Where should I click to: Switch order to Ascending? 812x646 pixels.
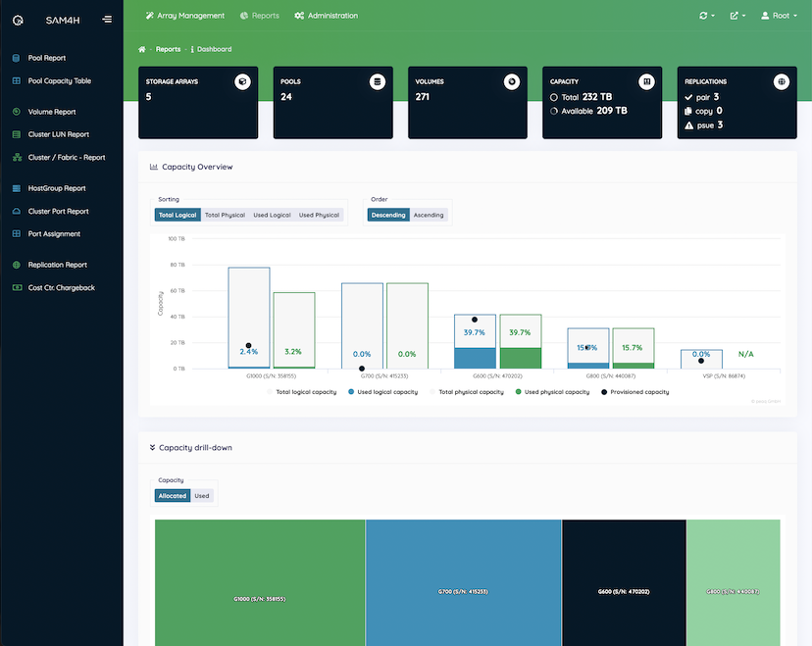(x=428, y=214)
